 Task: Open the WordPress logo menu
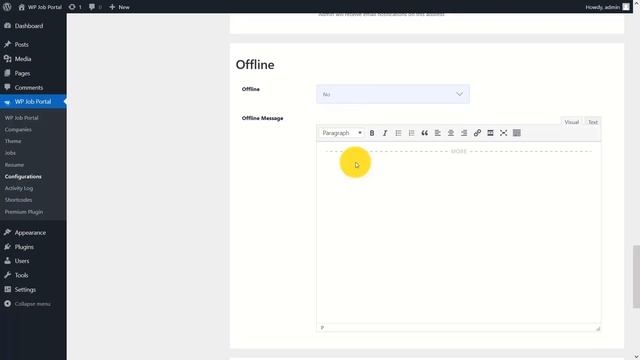7,7
